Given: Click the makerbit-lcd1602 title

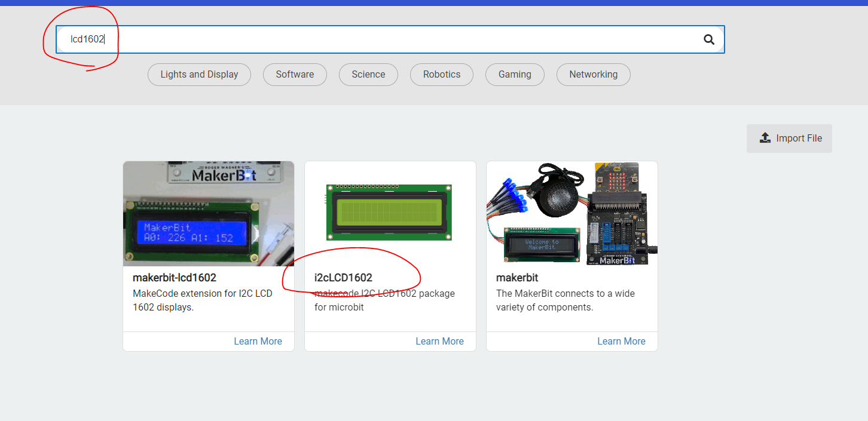Looking at the screenshot, I should click(x=175, y=278).
